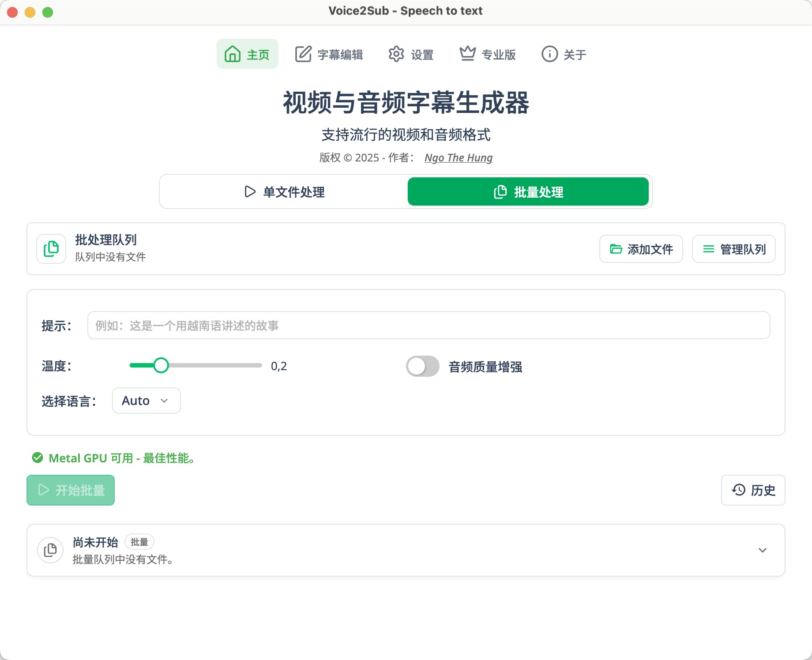This screenshot has width=812, height=660.
Task: Minimize the Voice2Sub window
Action: (x=30, y=12)
